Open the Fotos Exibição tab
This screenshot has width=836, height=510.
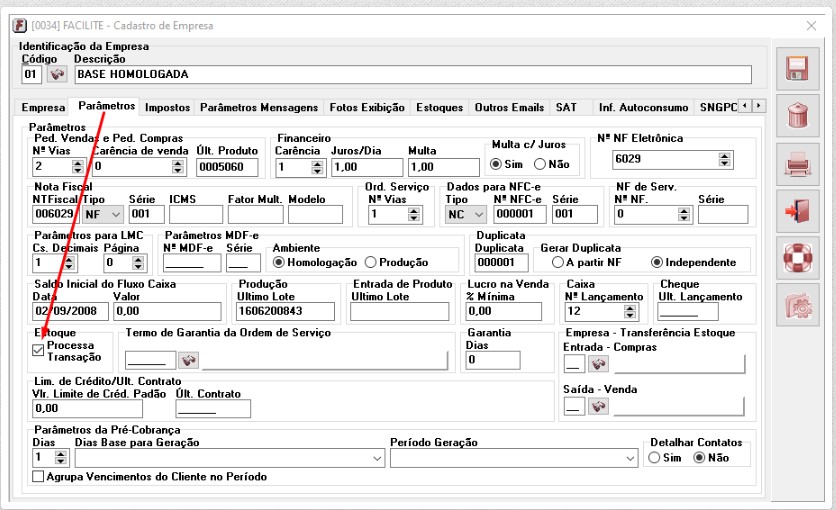[367, 108]
